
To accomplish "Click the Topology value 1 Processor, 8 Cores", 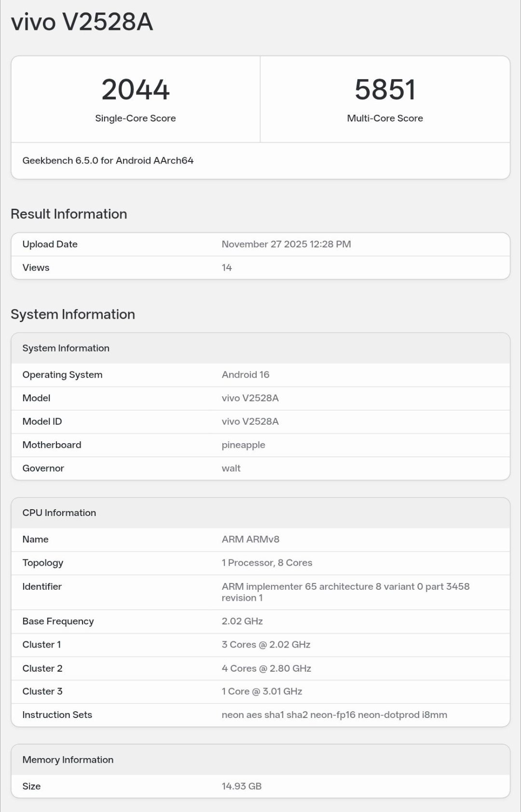I will [x=267, y=563].
